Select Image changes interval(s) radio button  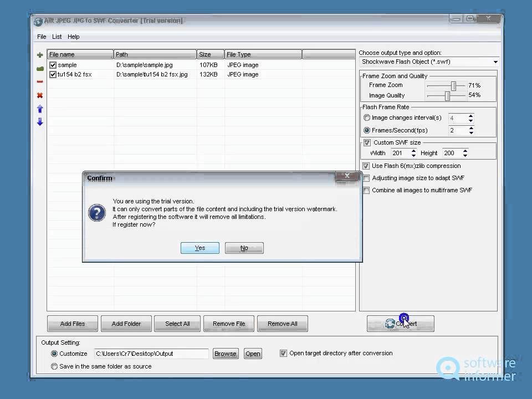(x=367, y=117)
